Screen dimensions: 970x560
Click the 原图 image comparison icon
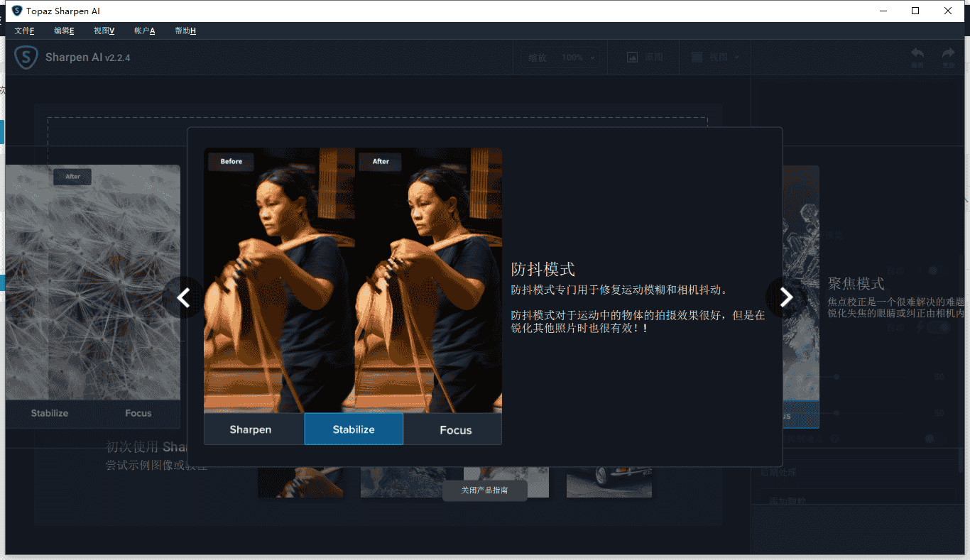coord(632,57)
